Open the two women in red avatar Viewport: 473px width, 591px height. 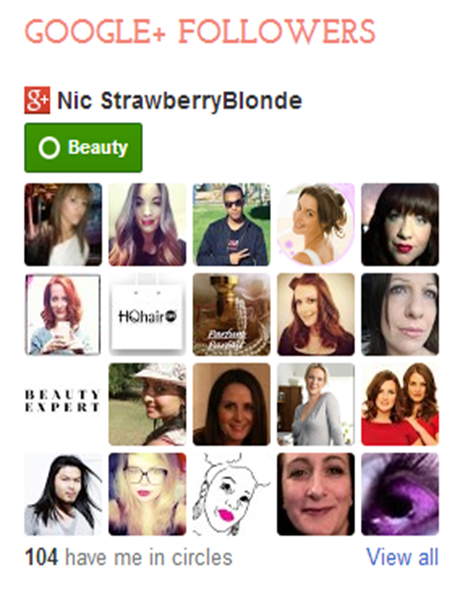click(x=400, y=404)
